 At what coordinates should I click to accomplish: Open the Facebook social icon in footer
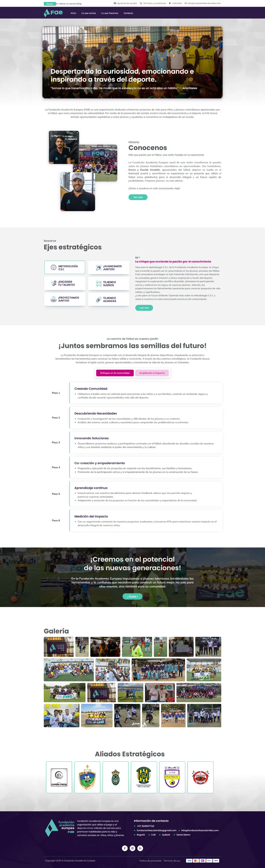click(x=125, y=848)
